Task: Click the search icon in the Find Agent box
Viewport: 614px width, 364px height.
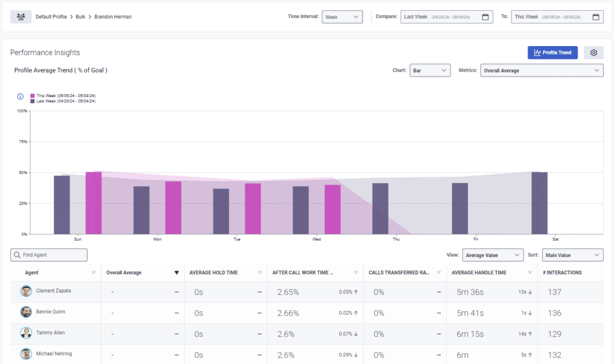Action: pos(17,255)
